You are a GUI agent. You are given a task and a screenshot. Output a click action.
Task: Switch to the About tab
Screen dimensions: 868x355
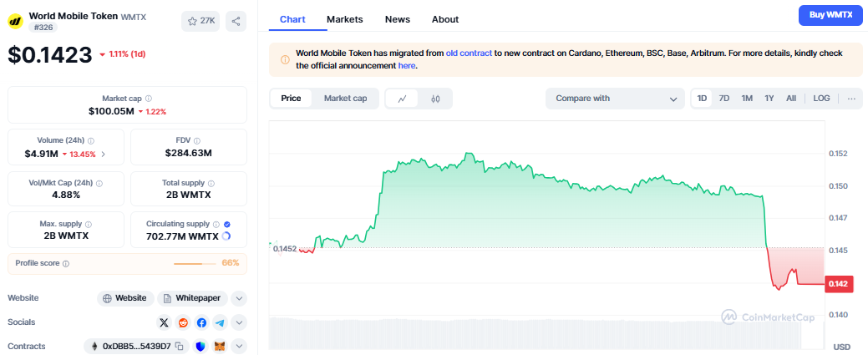(x=445, y=19)
